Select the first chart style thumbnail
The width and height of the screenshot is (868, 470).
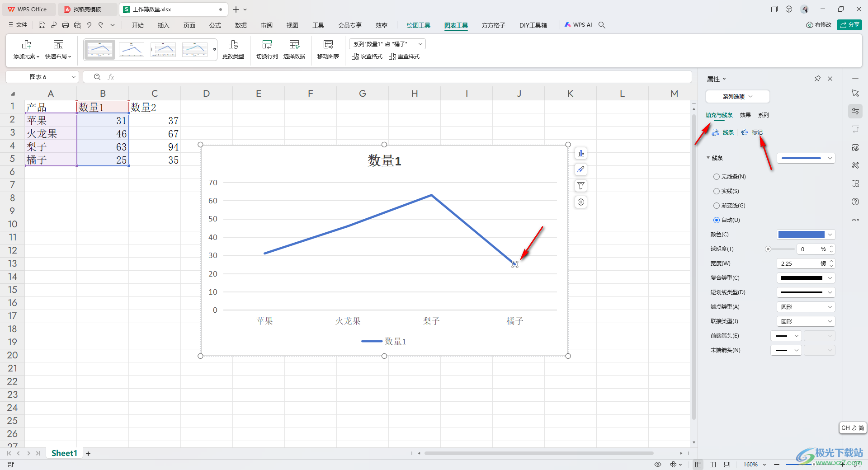[100, 50]
